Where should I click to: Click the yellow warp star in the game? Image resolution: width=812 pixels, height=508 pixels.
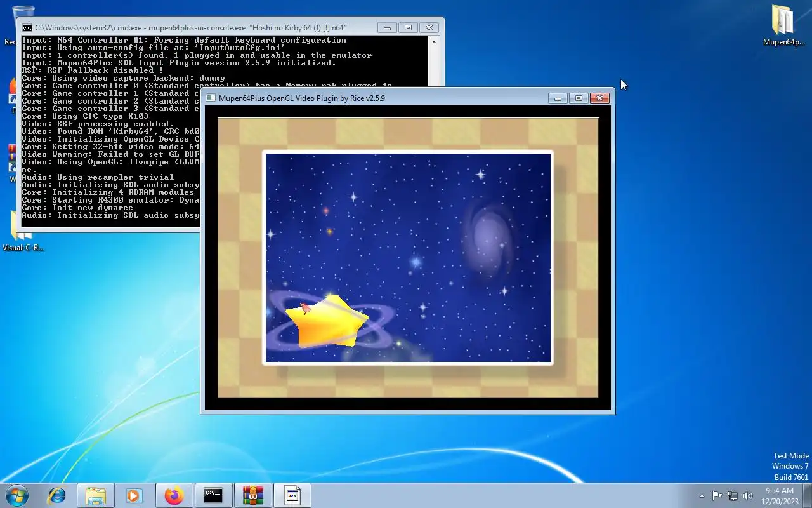tap(327, 322)
